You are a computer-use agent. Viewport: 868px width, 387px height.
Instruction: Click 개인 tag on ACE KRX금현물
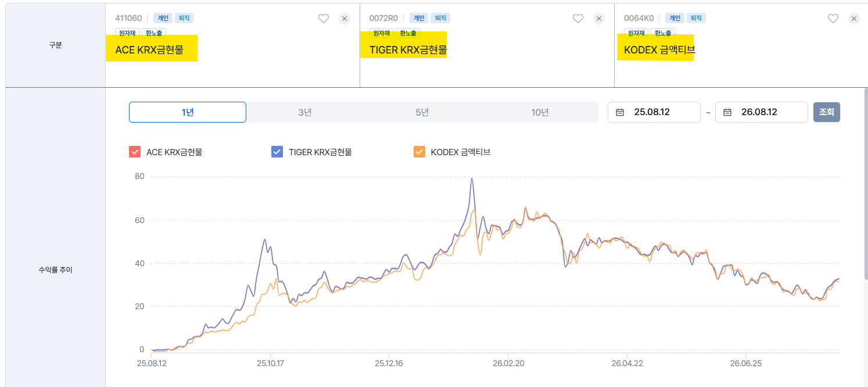coord(162,19)
